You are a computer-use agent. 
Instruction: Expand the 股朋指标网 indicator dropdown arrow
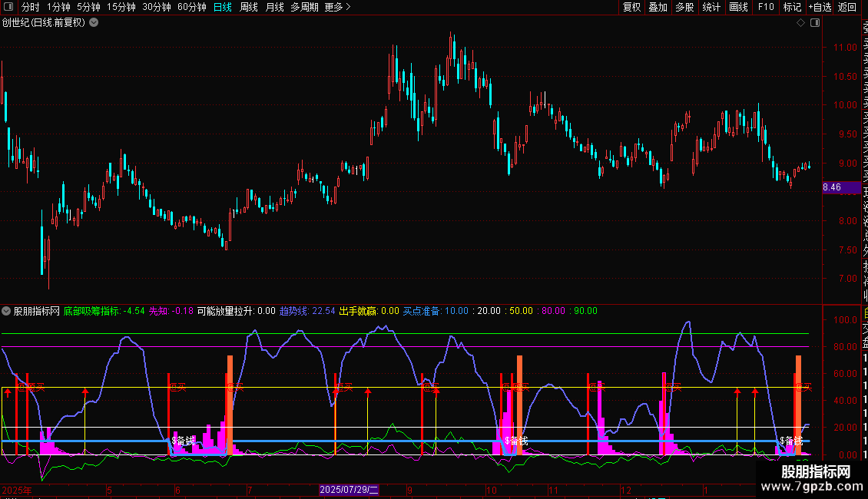click(x=7, y=311)
